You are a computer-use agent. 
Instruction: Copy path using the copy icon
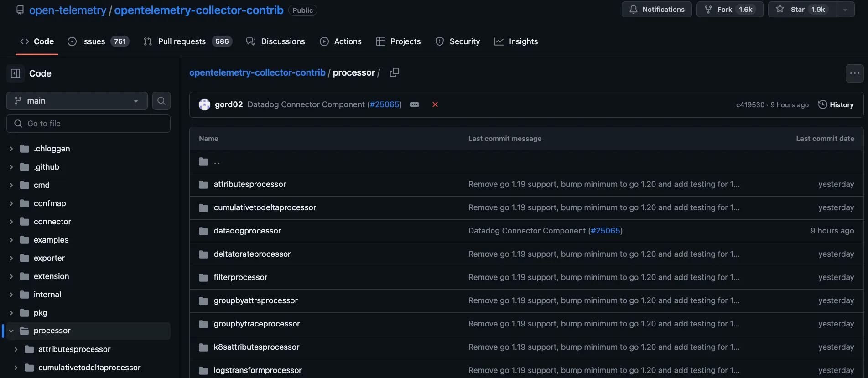pos(395,72)
